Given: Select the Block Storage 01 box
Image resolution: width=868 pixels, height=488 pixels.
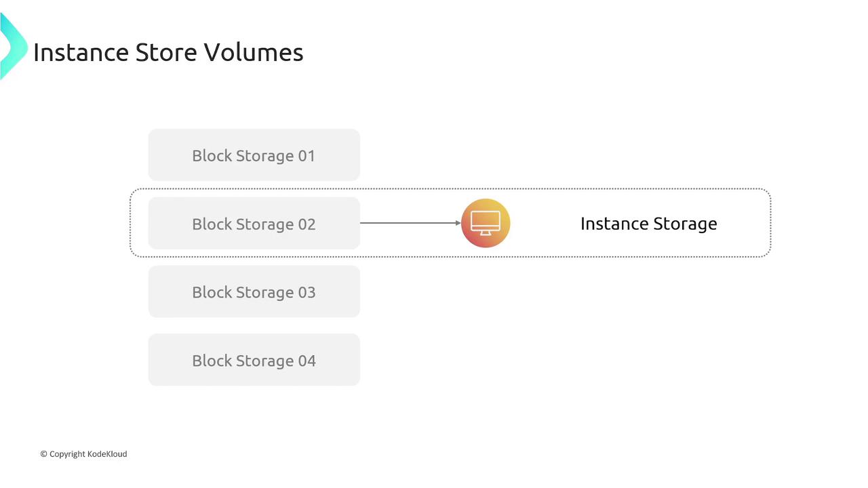Looking at the screenshot, I should [254, 155].
